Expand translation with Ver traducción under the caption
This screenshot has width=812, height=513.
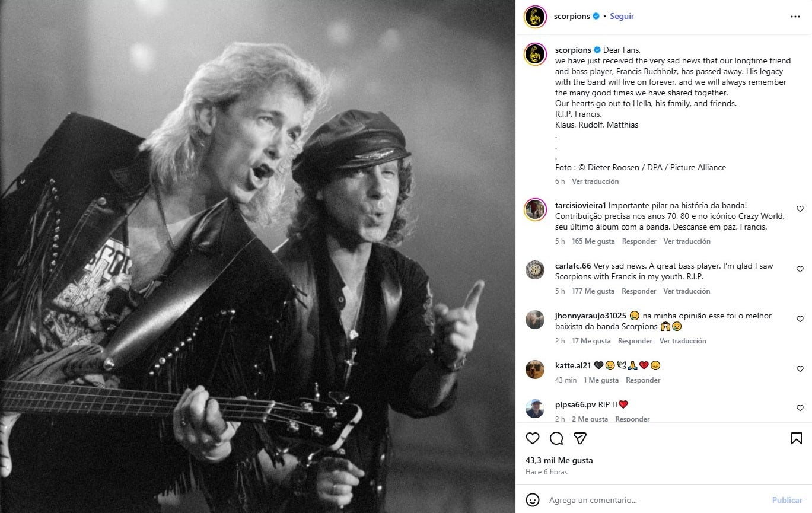click(595, 181)
